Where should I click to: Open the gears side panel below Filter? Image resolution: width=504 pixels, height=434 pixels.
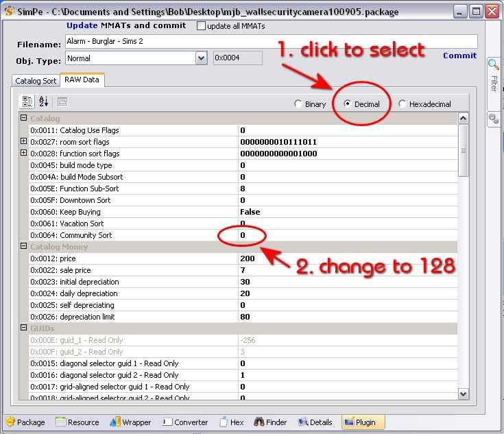click(493, 118)
